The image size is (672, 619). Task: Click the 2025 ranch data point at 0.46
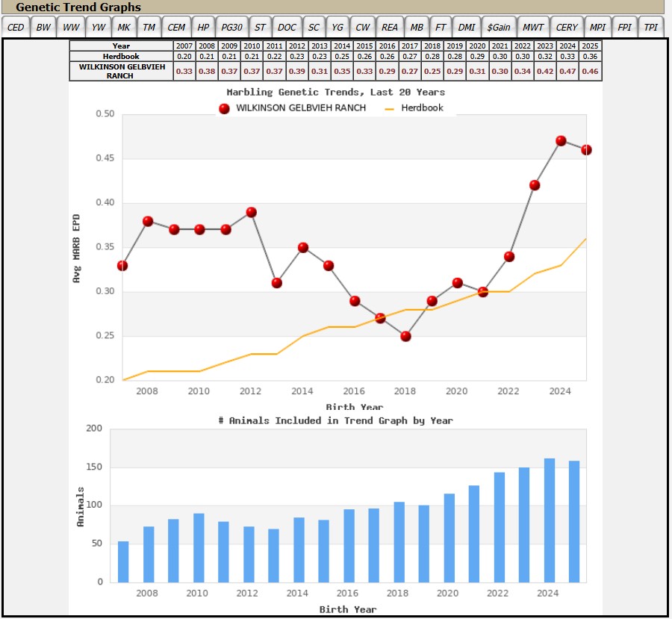(586, 150)
